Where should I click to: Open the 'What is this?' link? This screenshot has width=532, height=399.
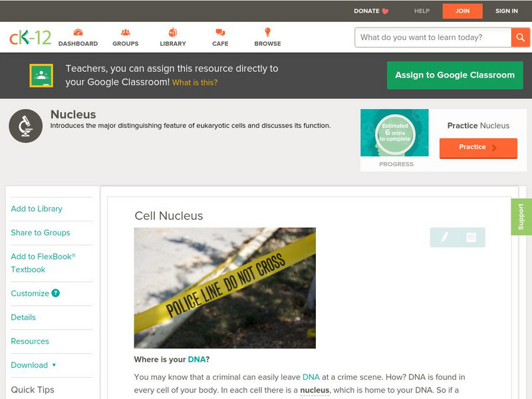click(195, 82)
